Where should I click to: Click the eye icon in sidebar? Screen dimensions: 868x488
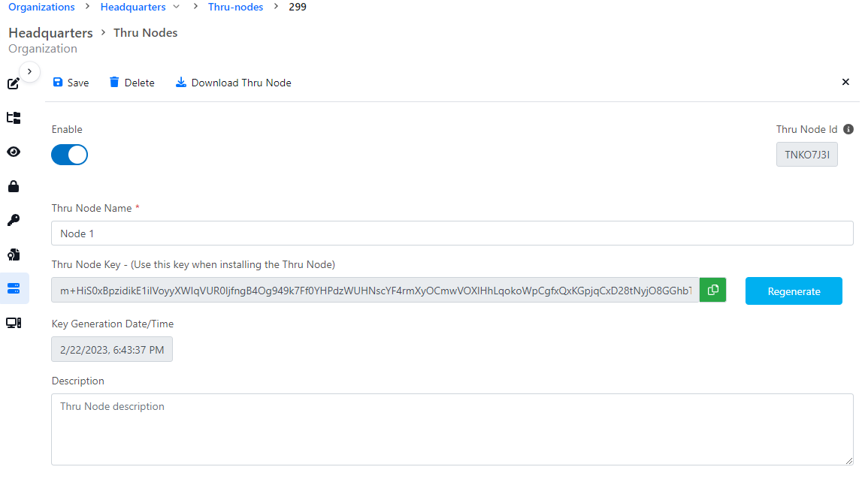[x=14, y=152]
